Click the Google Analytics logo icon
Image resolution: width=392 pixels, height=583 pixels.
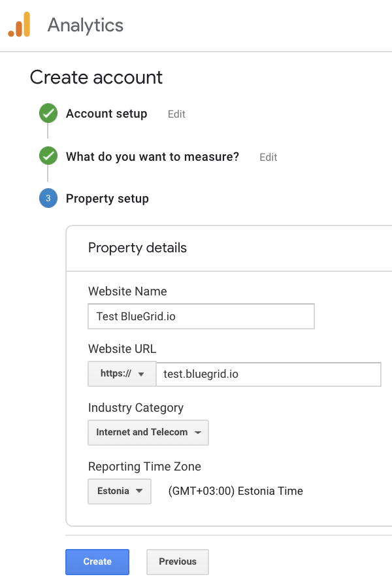(19, 25)
